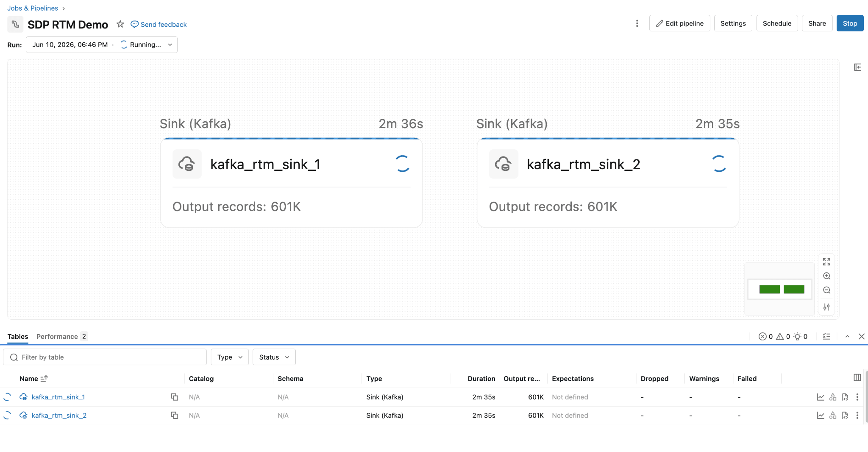This screenshot has height=452, width=868.
Task: Click the minimap overview thumbnail
Action: (780, 289)
